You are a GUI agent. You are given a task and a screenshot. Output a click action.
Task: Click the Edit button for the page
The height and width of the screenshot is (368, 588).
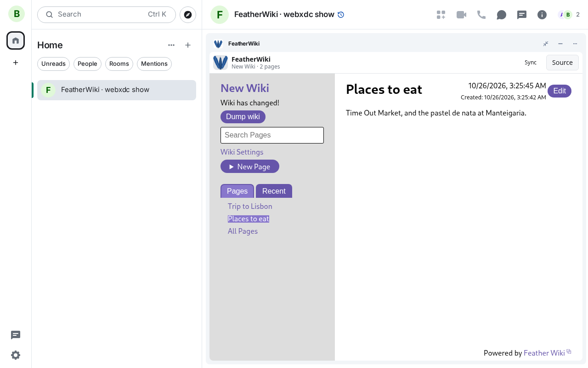tap(560, 91)
